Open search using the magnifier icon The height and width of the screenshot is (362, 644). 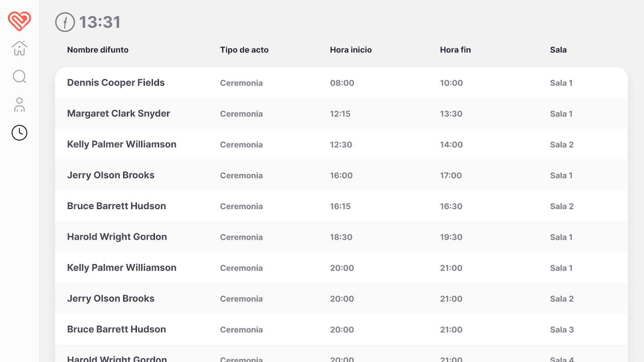point(19,76)
